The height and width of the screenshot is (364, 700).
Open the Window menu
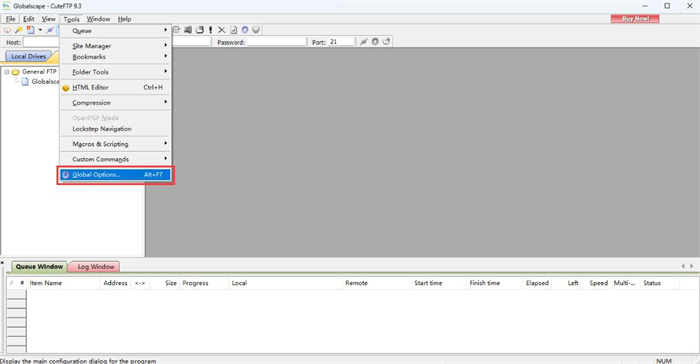[98, 19]
